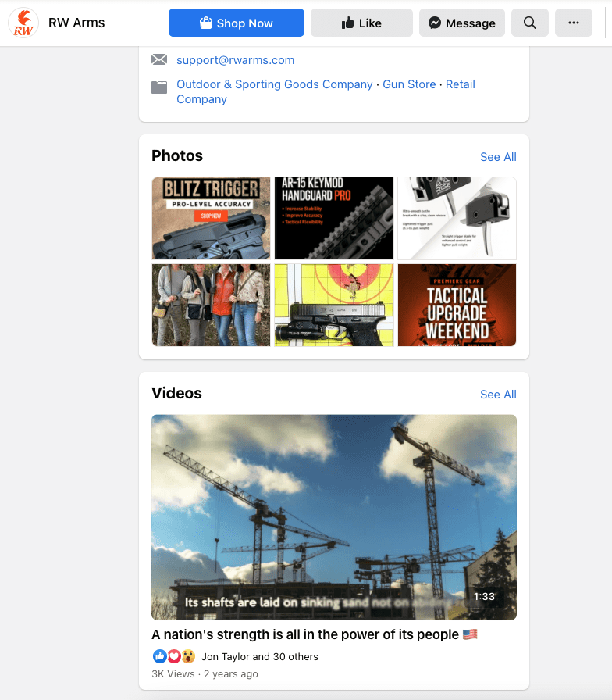Open the Tactical Upgrade Weekend photo
The image size is (612, 700).
coord(457,305)
